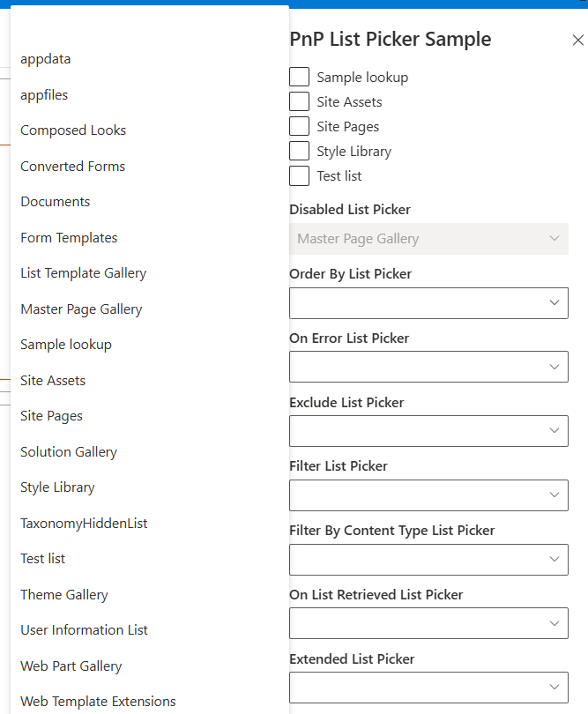The height and width of the screenshot is (714, 588).
Task: Choose appdata from the list options
Action: click(46, 59)
